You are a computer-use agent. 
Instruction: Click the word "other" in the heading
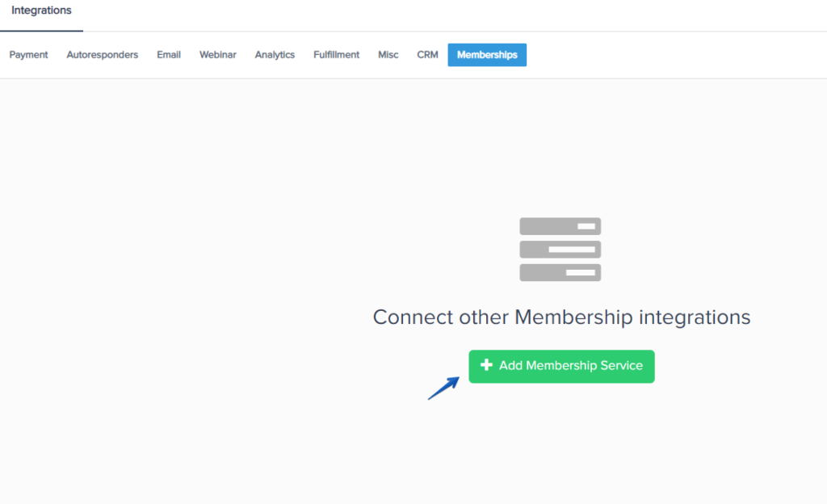coord(484,317)
